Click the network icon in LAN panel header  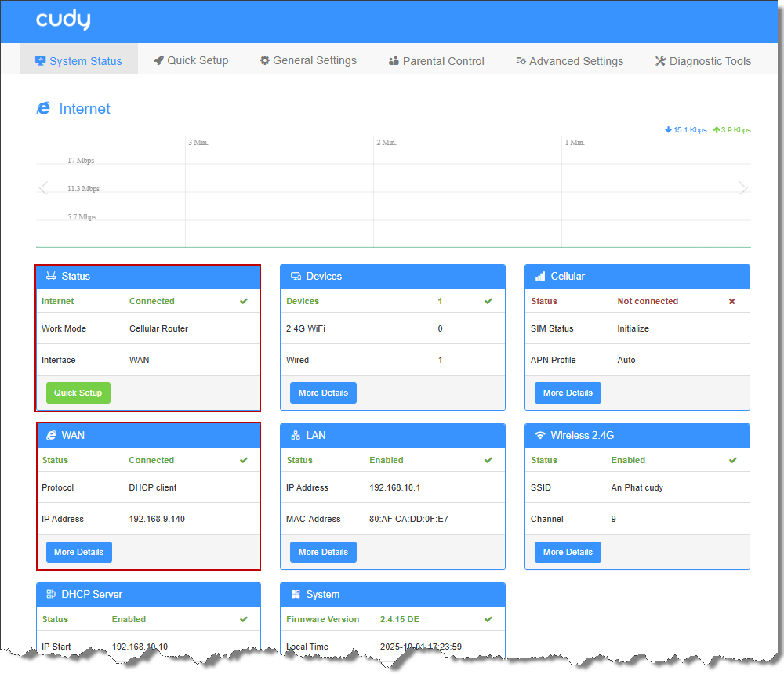click(296, 435)
